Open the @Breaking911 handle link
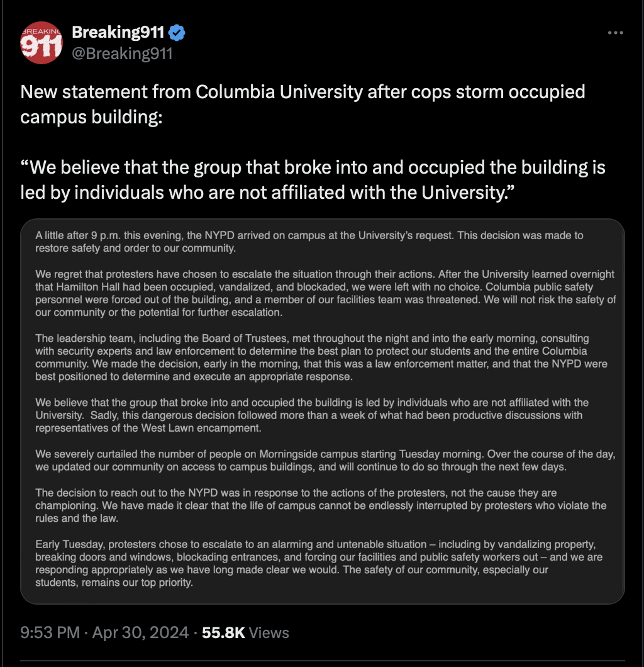 tap(122, 53)
